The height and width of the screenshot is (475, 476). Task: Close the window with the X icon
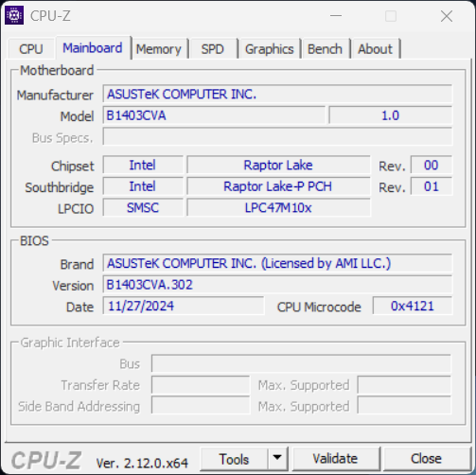click(447, 16)
